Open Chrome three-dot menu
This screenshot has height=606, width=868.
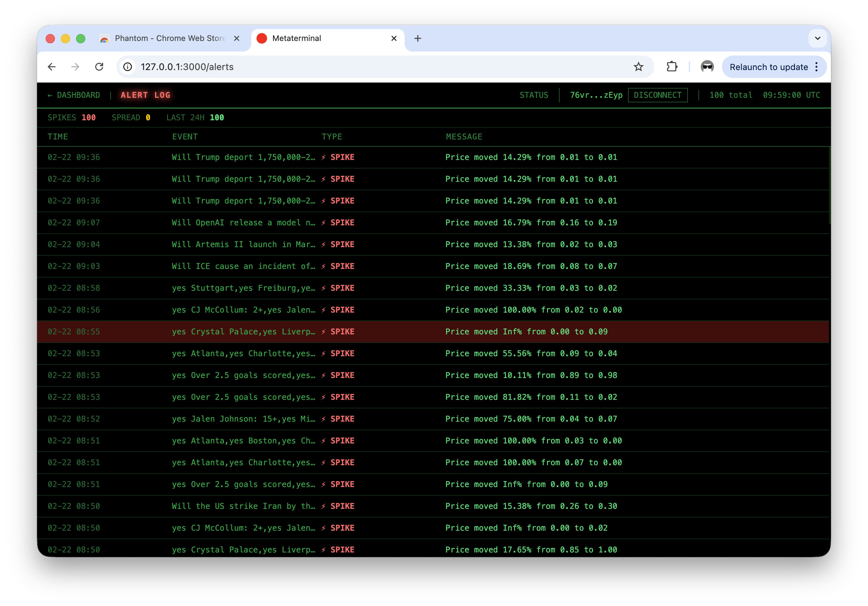point(816,67)
